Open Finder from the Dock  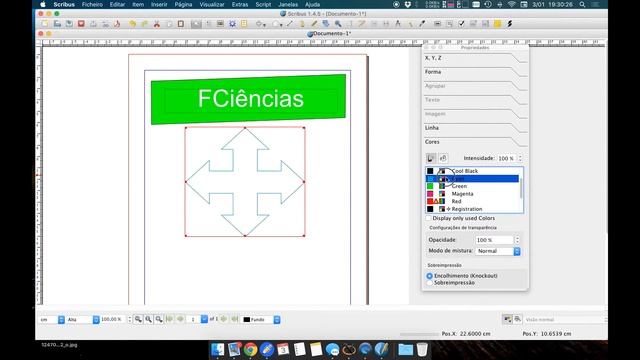coord(218,350)
